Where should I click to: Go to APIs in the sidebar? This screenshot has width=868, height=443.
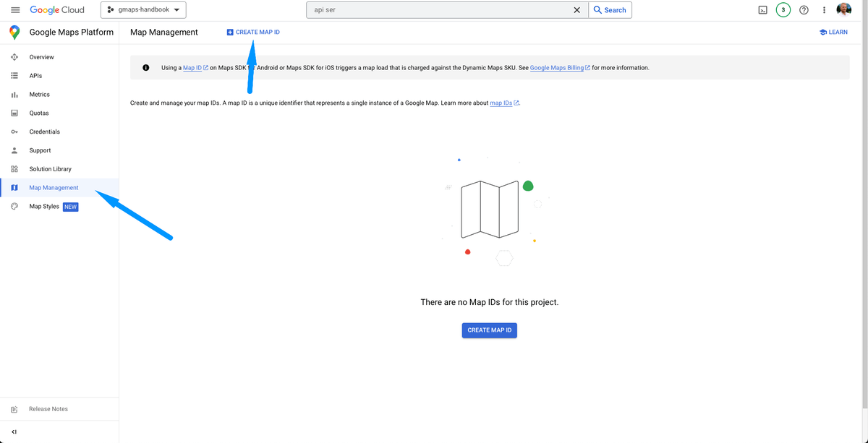pyautogui.click(x=35, y=76)
